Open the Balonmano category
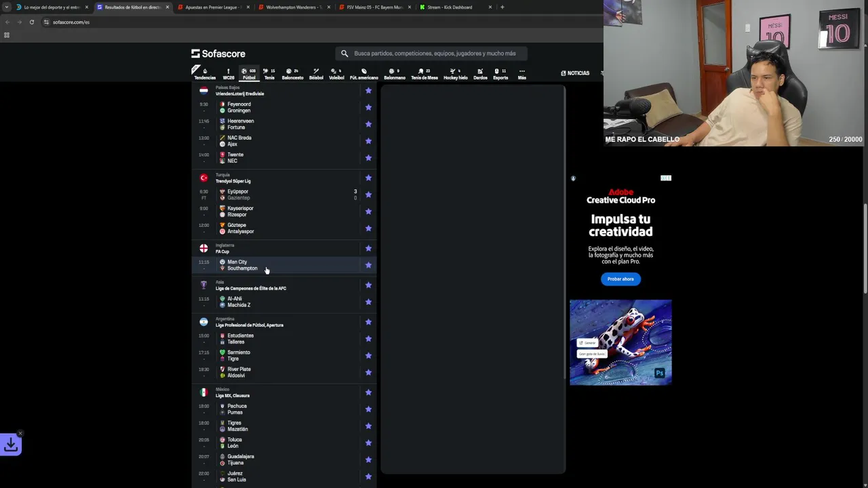 395,74
